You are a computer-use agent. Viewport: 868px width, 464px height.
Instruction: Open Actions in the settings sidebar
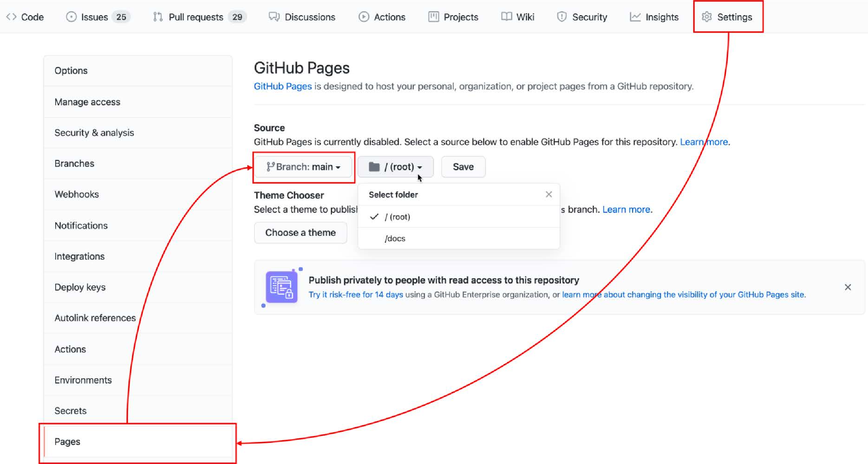point(138,349)
